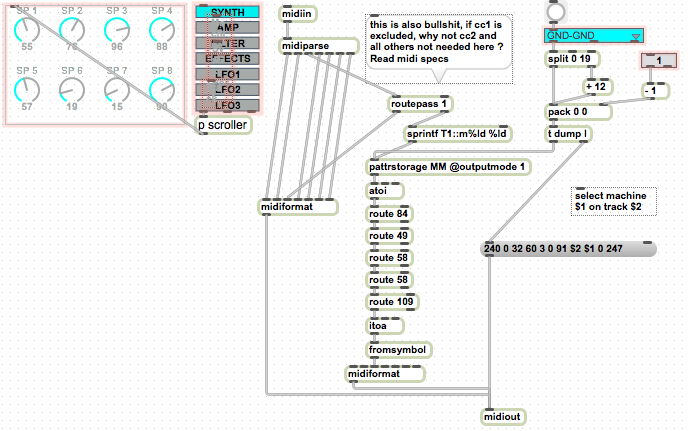Click the track number box showing 1

[x=658, y=62]
